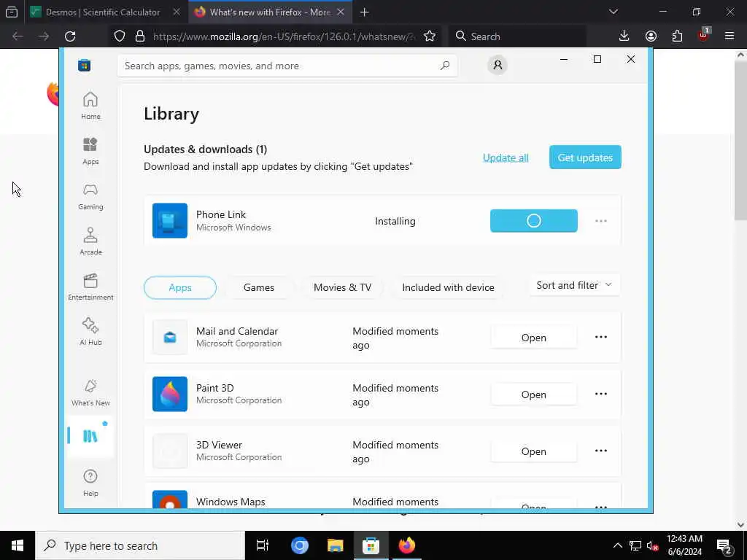Open Task View on taskbar
The height and width of the screenshot is (560, 747).
[263, 545]
